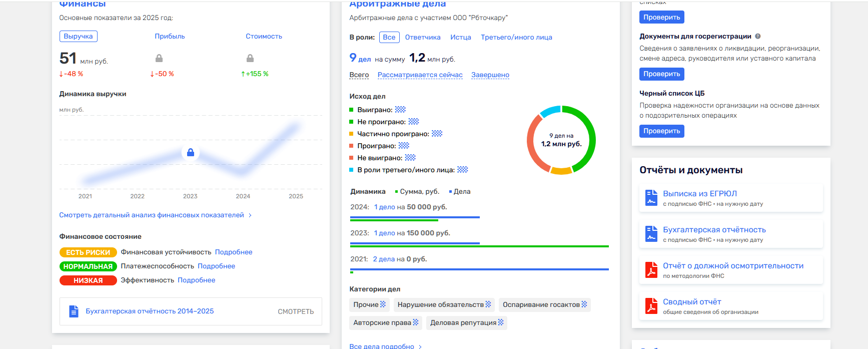
Task: Open Бухгалтерская отчётность report with ФНС signature
Action: (714, 230)
